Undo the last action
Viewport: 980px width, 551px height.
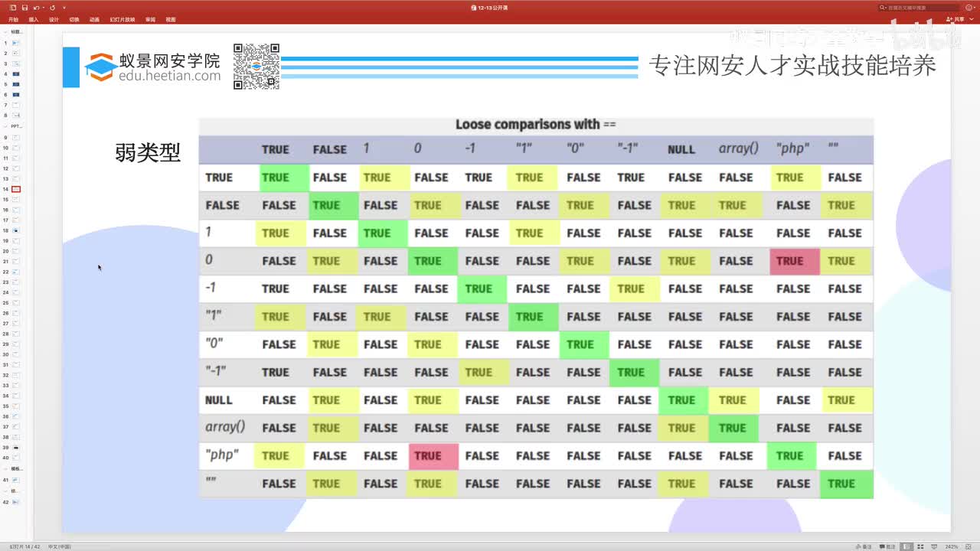point(35,8)
